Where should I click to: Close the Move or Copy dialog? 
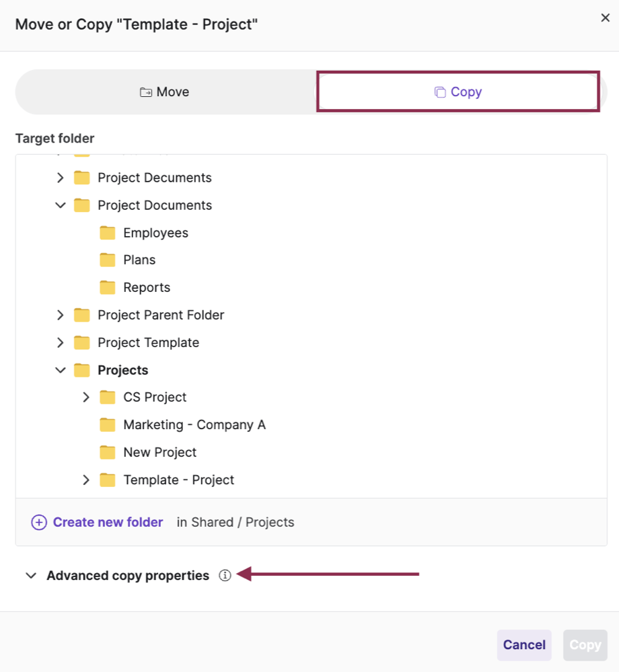click(605, 17)
